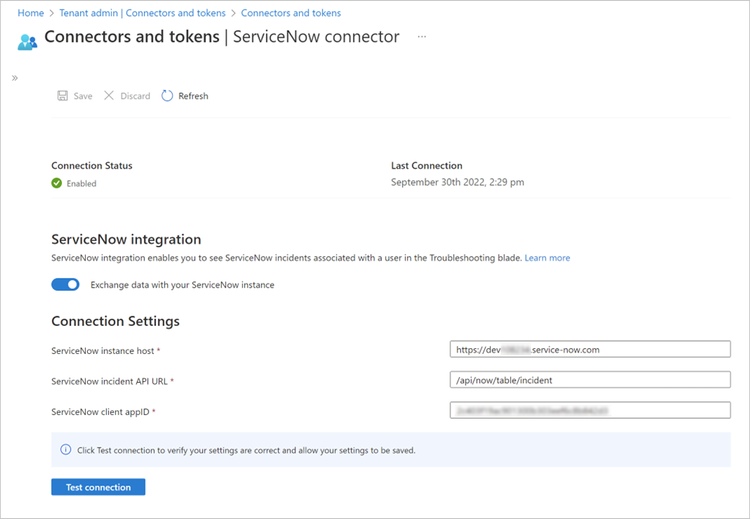Image resolution: width=750 pixels, height=519 pixels.
Task: Go to Home breadcrumb
Action: click(30, 13)
